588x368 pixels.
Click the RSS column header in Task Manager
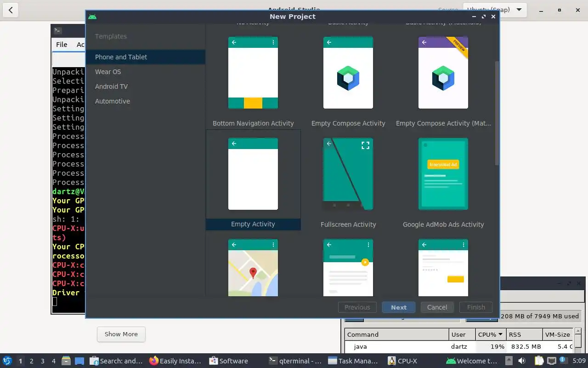pos(524,334)
